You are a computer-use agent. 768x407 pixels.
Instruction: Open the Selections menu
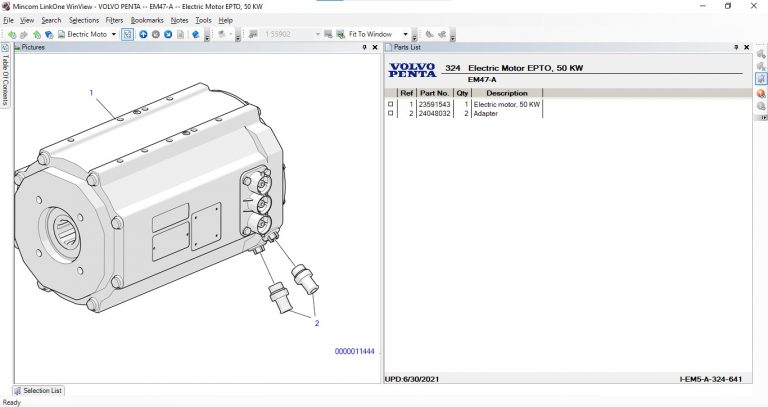[x=84, y=20]
